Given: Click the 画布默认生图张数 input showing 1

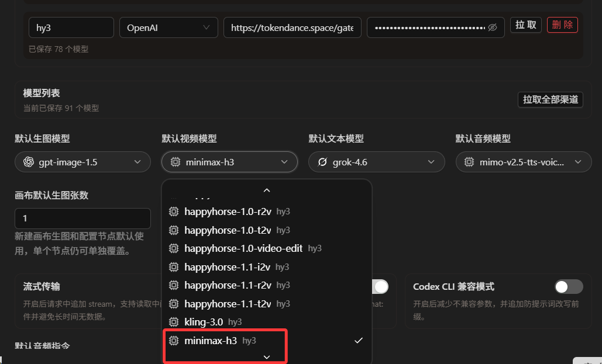Looking at the screenshot, I should 82,219.
